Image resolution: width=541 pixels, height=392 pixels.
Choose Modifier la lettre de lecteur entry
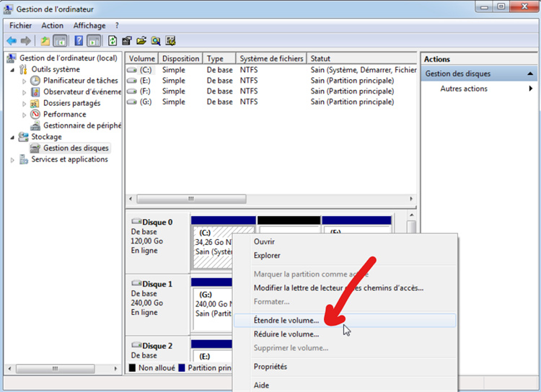(345, 288)
